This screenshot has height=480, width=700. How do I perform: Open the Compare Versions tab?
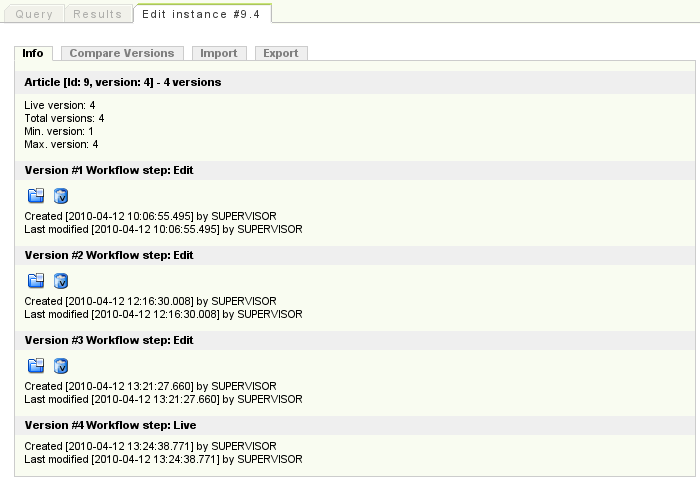click(x=122, y=53)
